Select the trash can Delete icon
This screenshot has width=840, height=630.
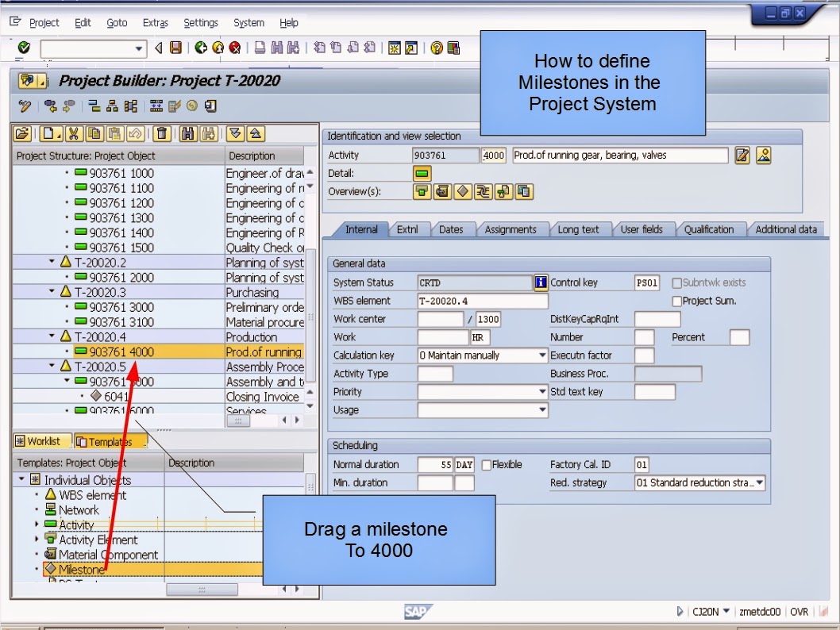(x=162, y=133)
